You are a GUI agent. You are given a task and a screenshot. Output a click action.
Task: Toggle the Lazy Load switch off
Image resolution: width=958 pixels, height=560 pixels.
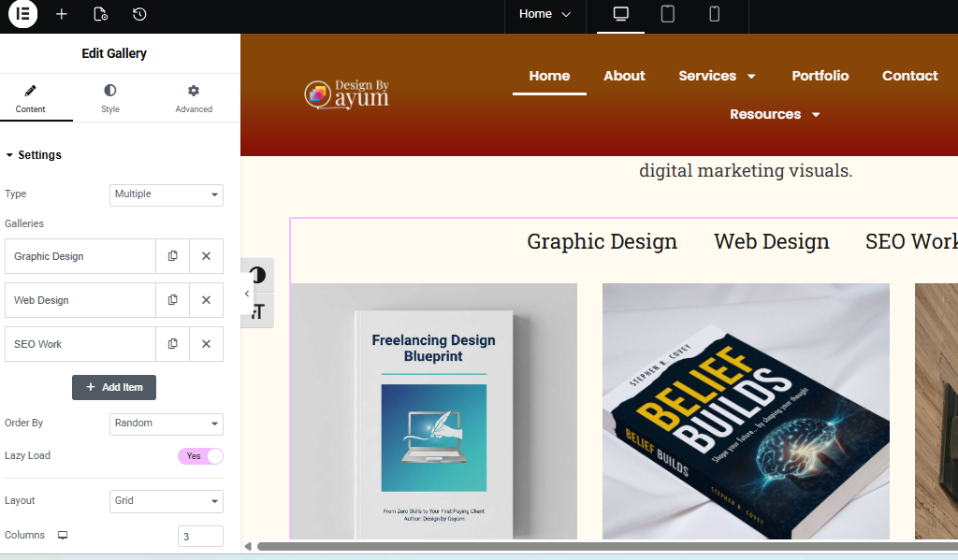coord(200,456)
